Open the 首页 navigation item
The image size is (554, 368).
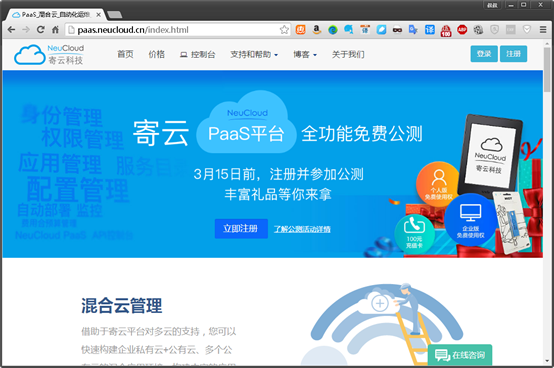pos(125,54)
